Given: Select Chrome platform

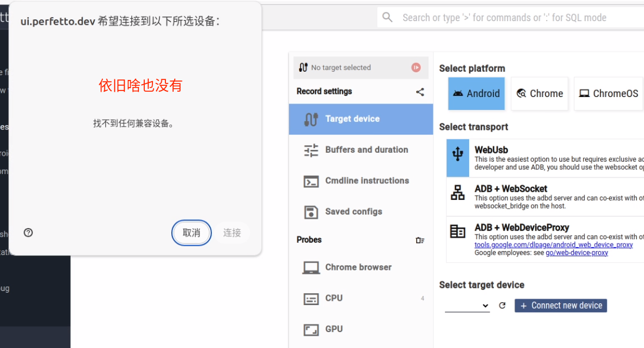Looking at the screenshot, I should (x=540, y=93).
